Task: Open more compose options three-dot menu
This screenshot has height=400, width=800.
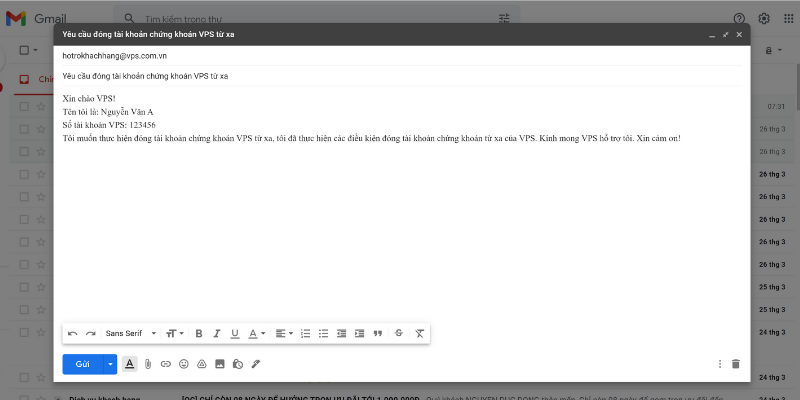Action: (x=720, y=364)
